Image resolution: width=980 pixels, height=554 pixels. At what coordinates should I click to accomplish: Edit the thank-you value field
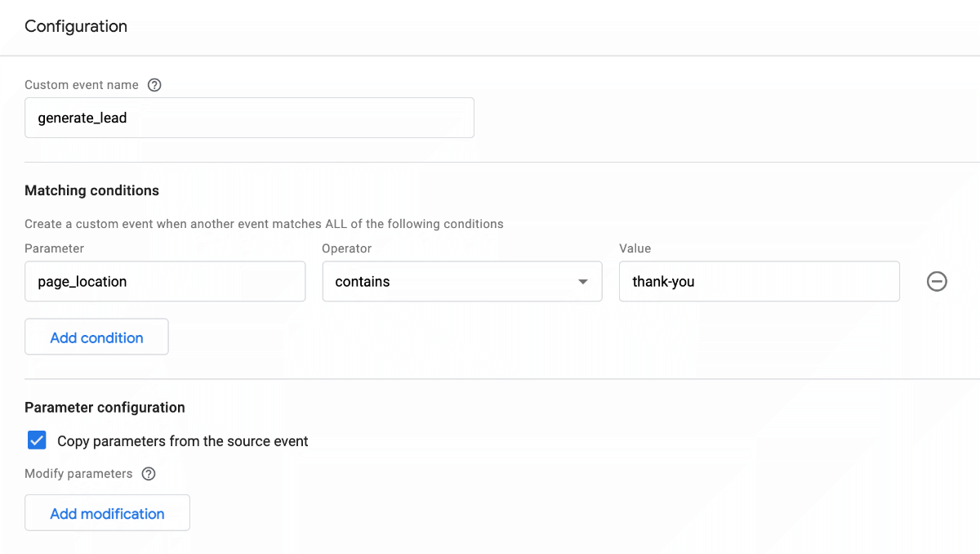coord(759,282)
